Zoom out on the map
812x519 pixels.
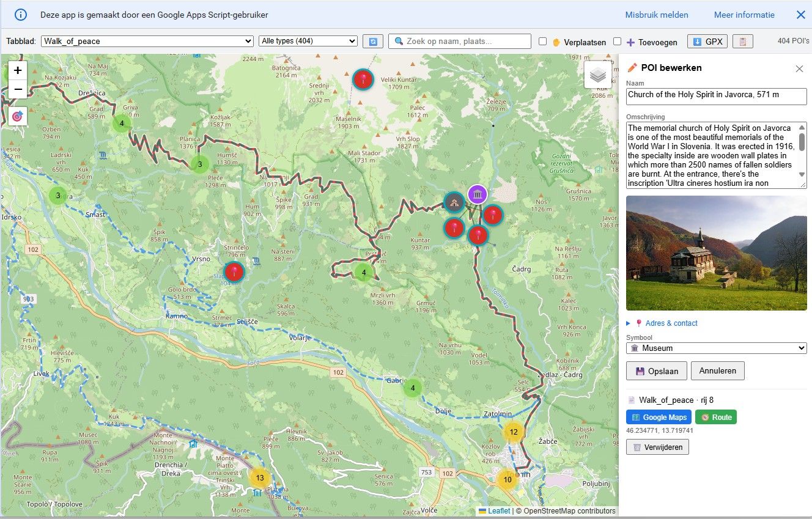(x=18, y=89)
